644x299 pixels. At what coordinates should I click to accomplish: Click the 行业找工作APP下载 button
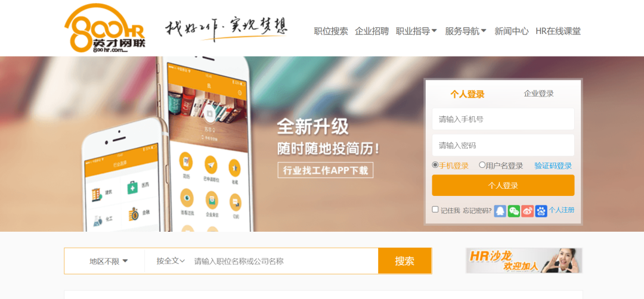(326, 170)
